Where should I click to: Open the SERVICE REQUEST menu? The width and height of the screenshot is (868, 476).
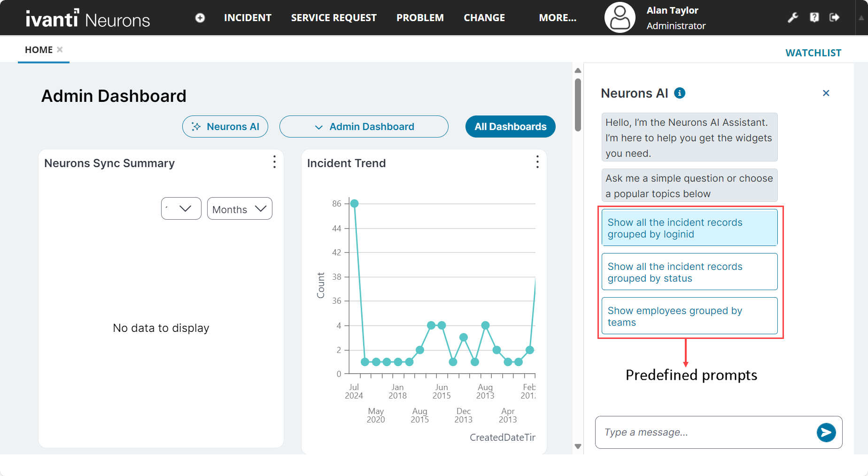(x=333, y=18)
